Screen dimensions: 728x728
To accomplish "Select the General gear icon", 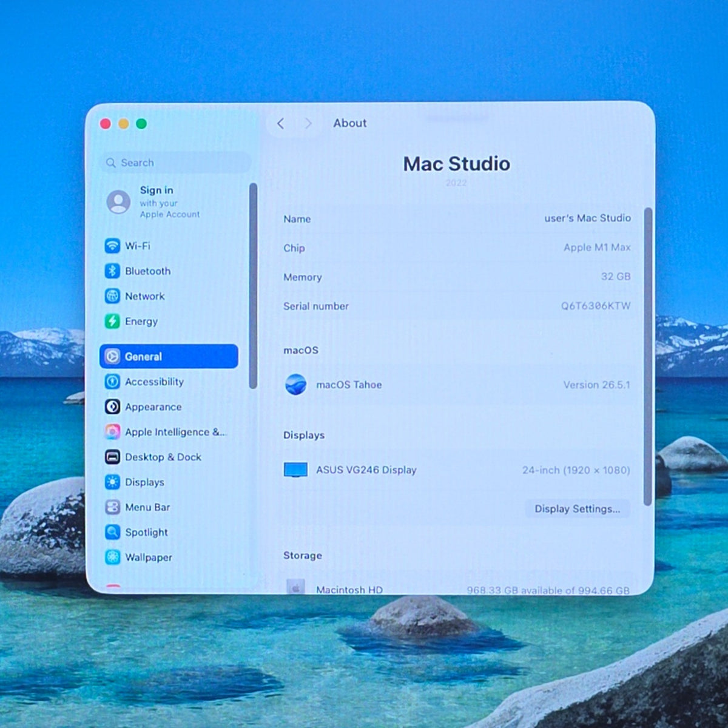I will pos(112,357).
